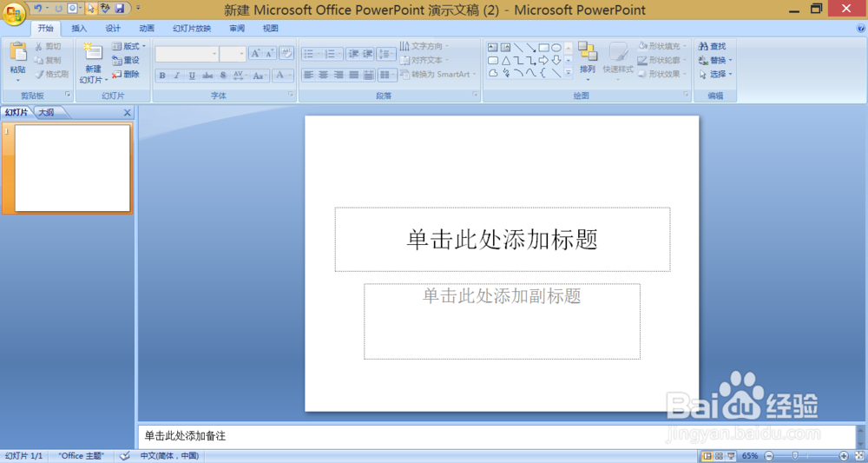Click the Find (查找) button

coord(713,47)
